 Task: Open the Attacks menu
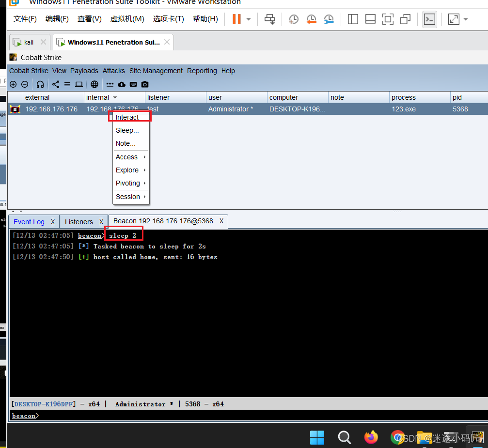pyautogui.click(x=113, y=71)
